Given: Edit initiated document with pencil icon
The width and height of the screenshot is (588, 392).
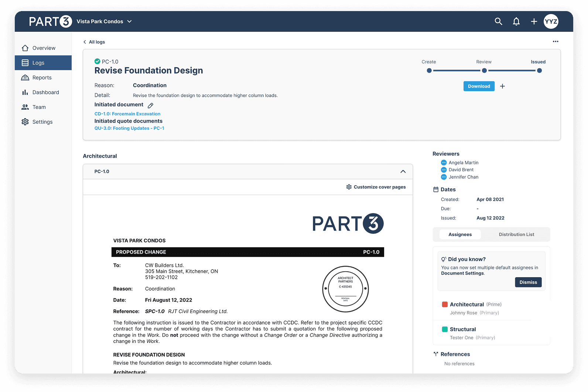Looking at the screenshot, I should click(150, 105).
